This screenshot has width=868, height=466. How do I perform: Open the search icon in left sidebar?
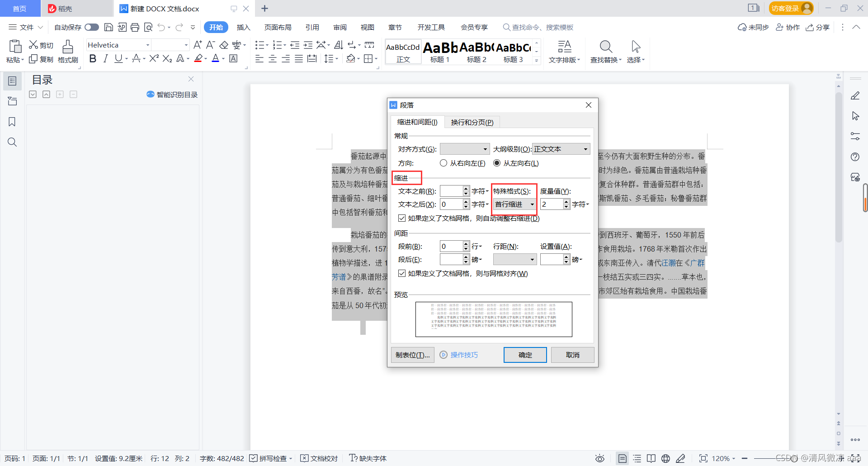(x=12, y=142)
